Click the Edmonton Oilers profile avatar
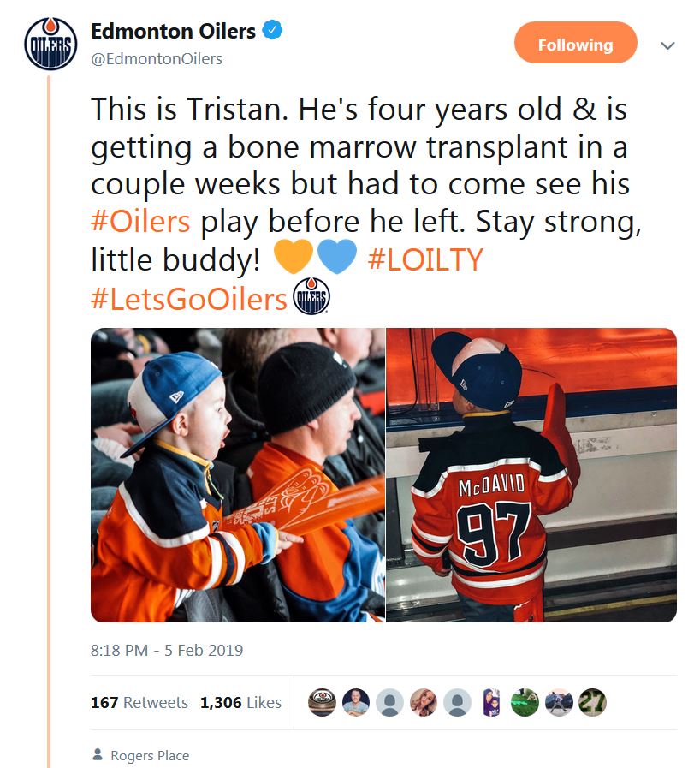This screenshot has width=700, height=768. pos(48,45)
